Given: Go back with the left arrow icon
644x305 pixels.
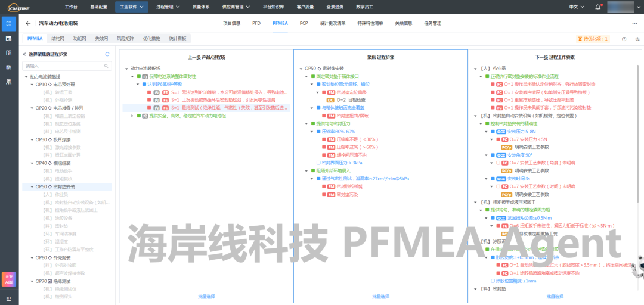Looking at the screenshot, I should 28,23.
